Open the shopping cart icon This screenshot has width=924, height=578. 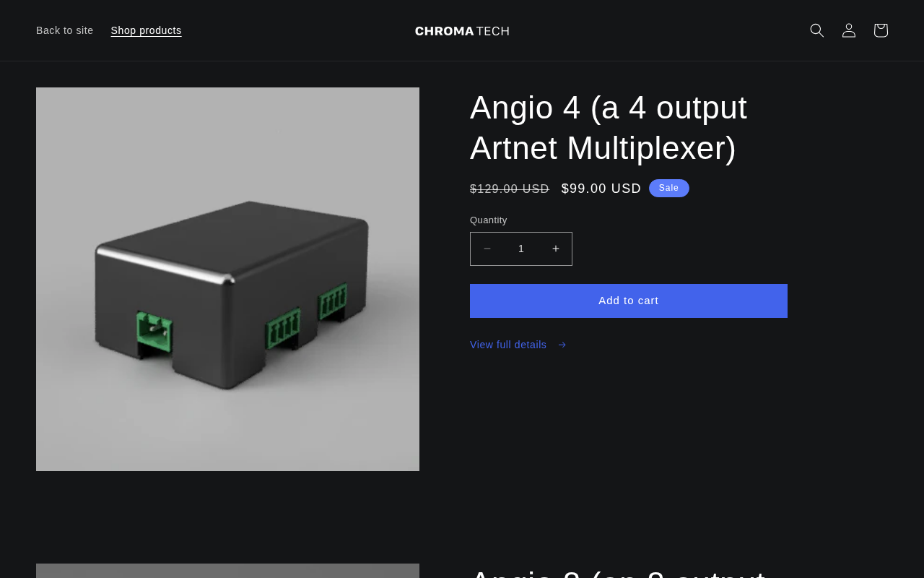tap(881, 30)
